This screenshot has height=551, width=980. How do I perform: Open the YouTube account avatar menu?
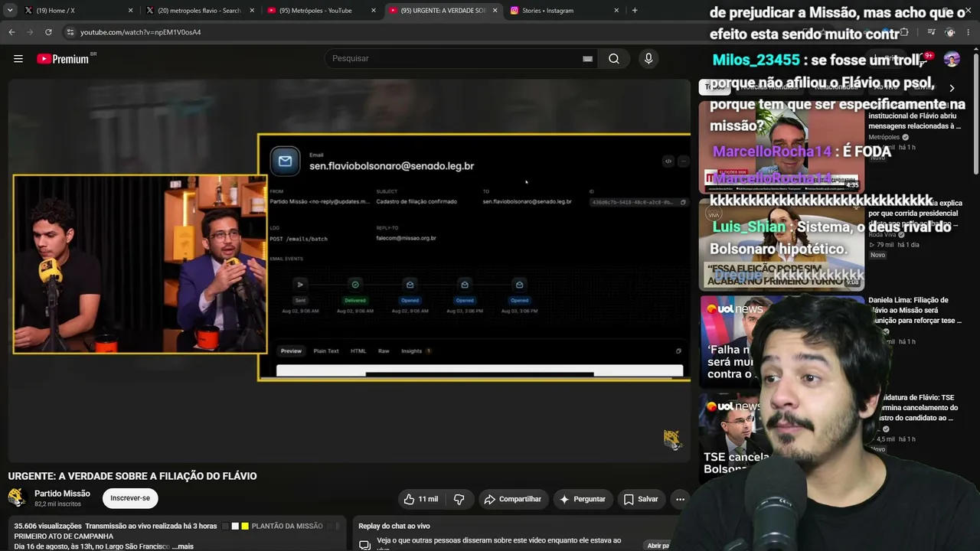[x=952, y=60]
